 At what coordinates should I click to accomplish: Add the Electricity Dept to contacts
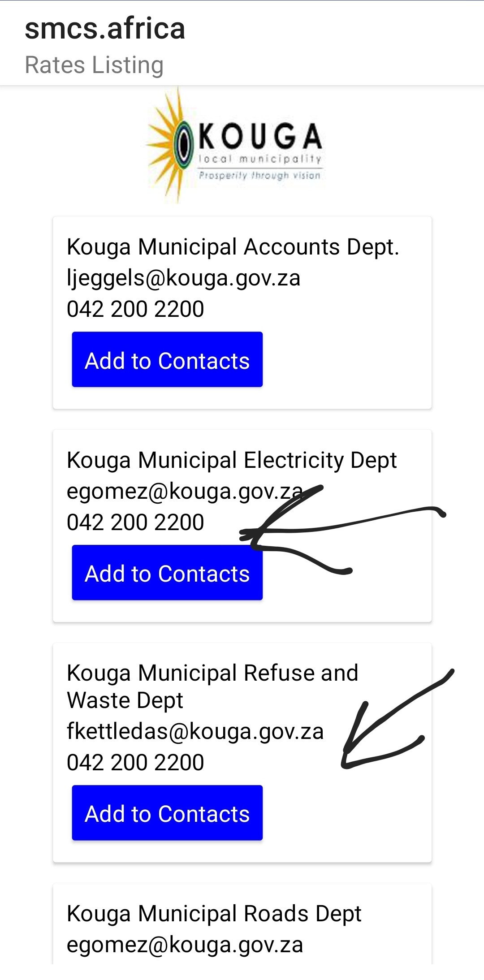tap(167, 573)
